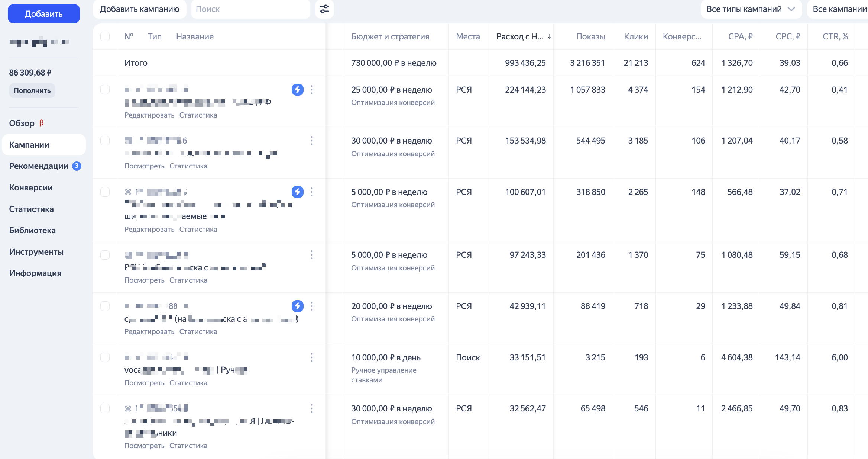868x459 pixels.
Task: Open three-dot menu for 97 243,33 campaign
Action: pyautogui.click(x=312, y=255)
